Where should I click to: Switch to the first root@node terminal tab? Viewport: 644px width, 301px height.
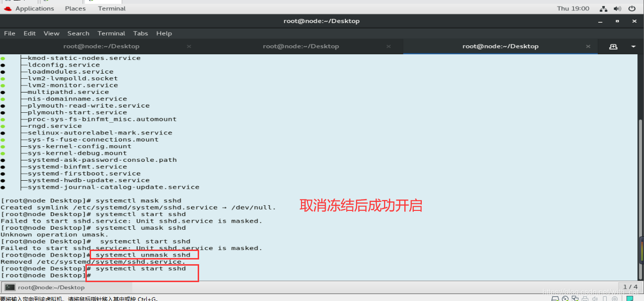click(101, 46)
